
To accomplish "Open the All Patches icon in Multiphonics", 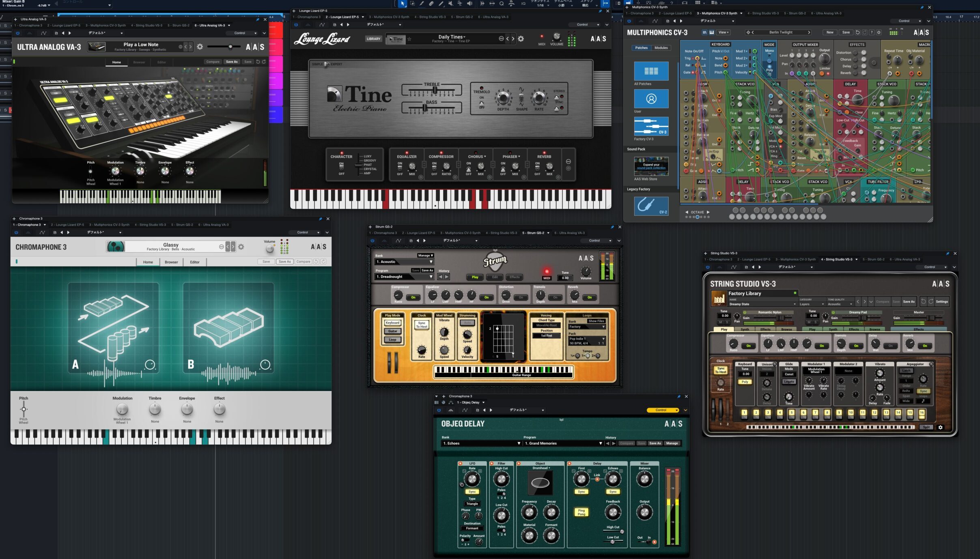I will (651, 71).
